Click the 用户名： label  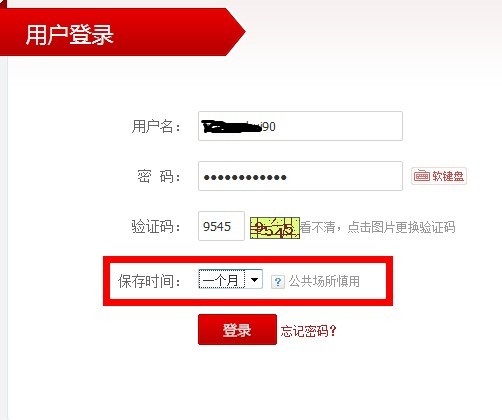click(156, 126)
